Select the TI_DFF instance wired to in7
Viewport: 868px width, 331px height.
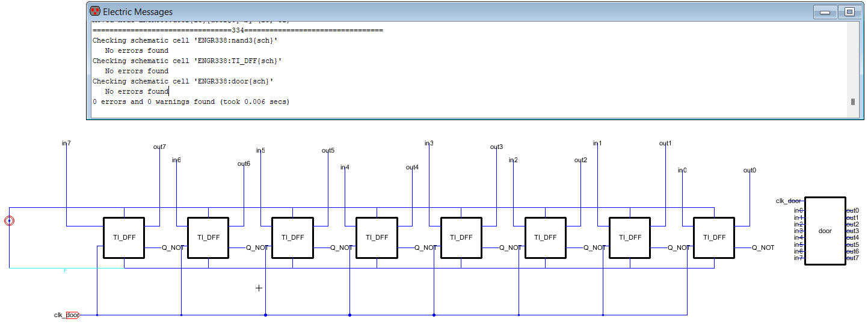click(124, 237)
